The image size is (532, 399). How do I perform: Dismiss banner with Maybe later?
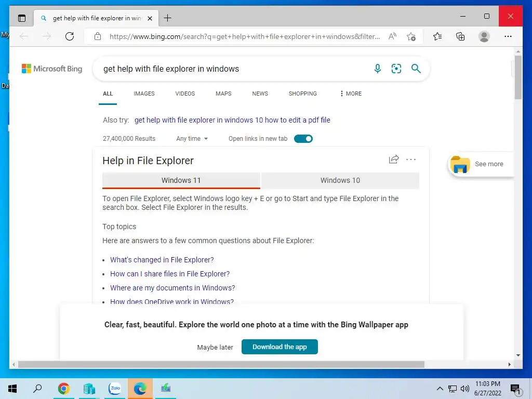pyautogui.click(x=215, y=347)
